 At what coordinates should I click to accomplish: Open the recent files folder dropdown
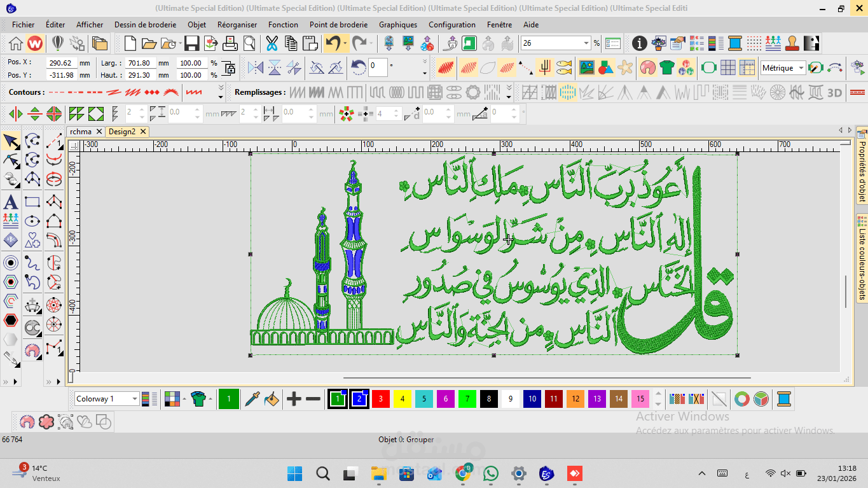click(179, 43)
